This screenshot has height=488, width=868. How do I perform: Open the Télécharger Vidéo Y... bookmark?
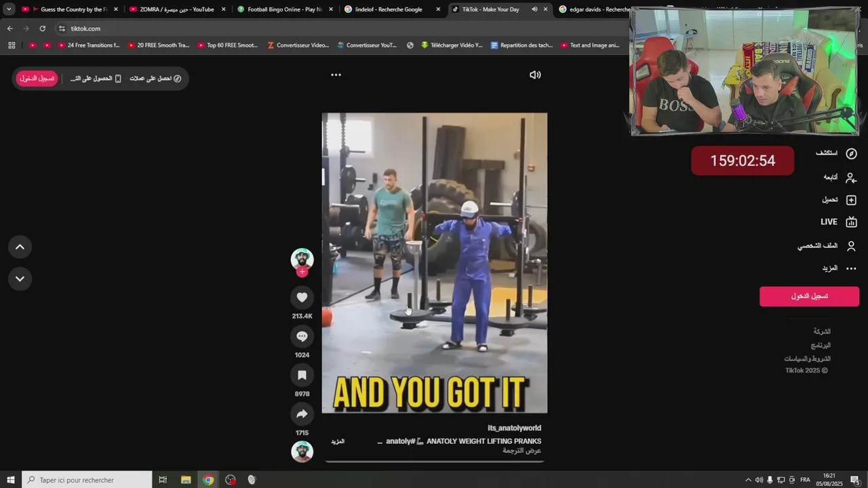click(x=451, y=45)
